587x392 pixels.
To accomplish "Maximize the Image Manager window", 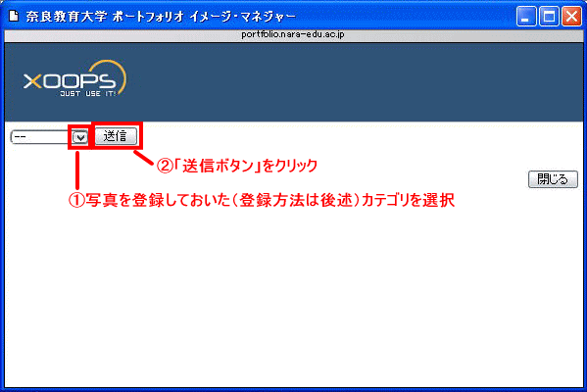I will tap(549, 17).
